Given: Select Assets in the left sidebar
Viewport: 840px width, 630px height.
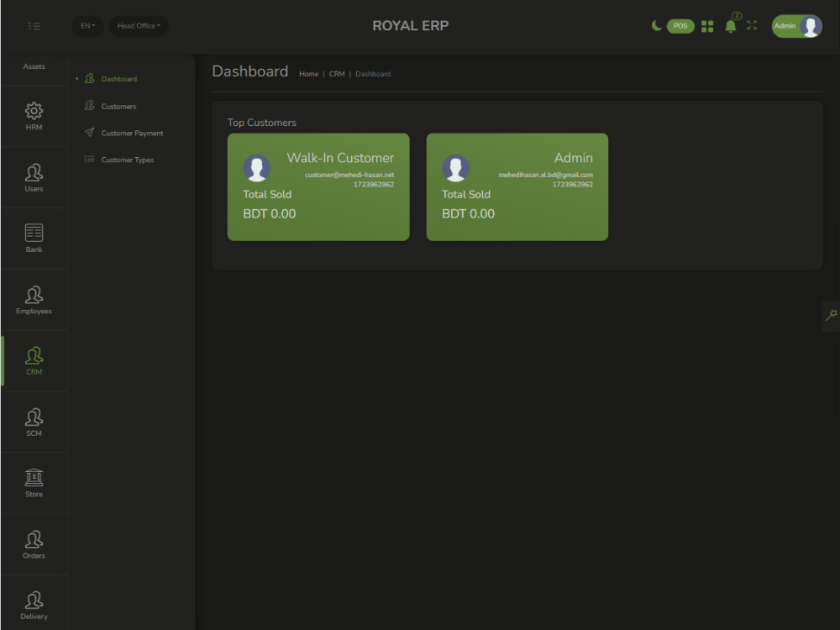Looking at the screenshot, I should click(x=34, y=66).
